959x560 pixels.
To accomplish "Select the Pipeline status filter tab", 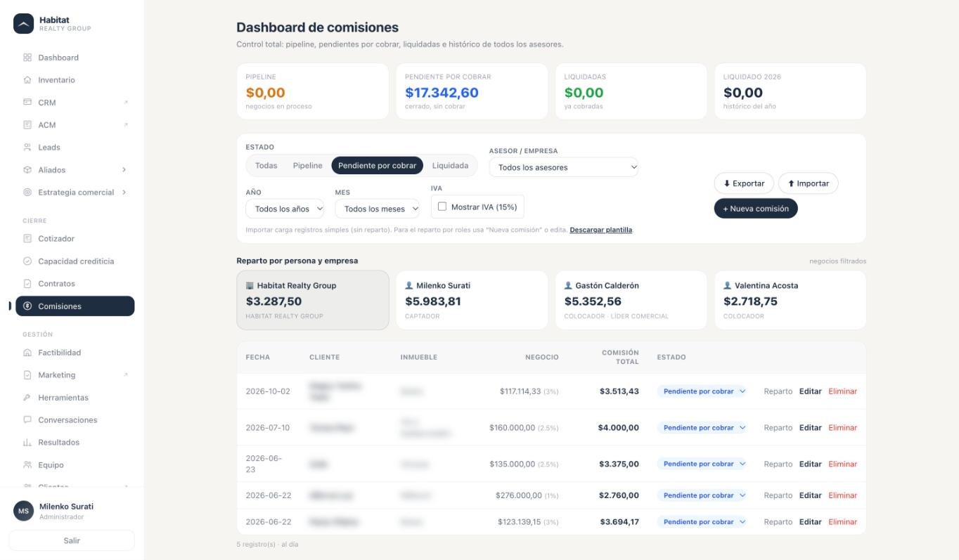I will coord(308,166).
